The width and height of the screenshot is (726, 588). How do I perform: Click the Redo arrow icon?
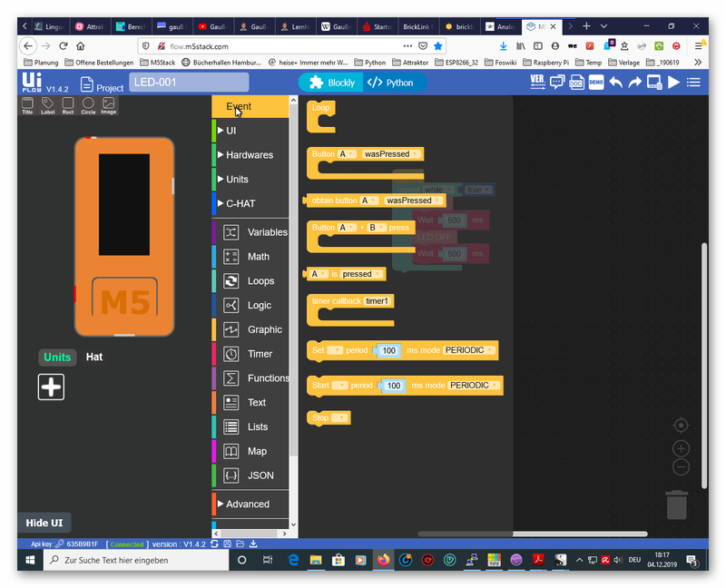635,83
